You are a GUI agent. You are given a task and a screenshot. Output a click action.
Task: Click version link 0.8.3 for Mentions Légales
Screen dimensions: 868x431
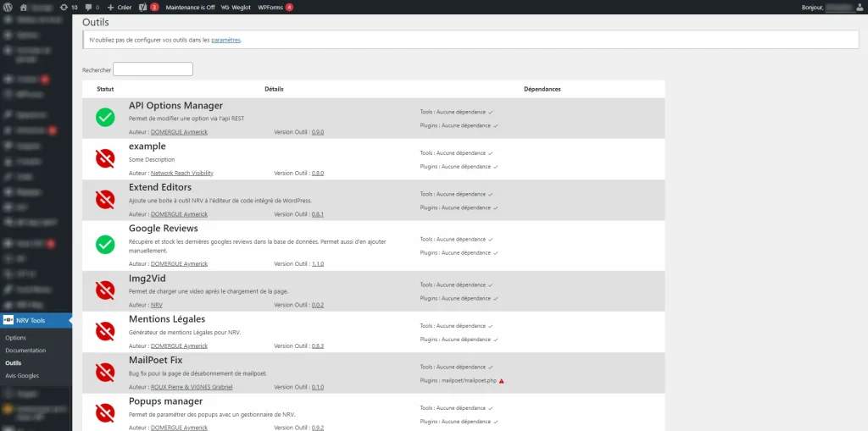pos(318,345)
